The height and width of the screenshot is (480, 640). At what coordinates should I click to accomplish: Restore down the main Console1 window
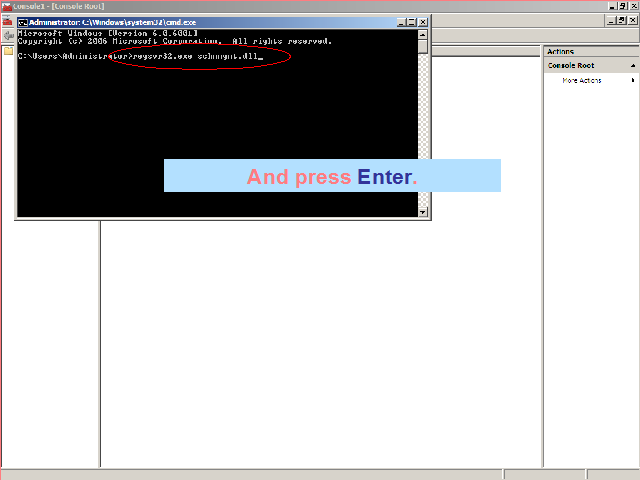coord(622,6)
